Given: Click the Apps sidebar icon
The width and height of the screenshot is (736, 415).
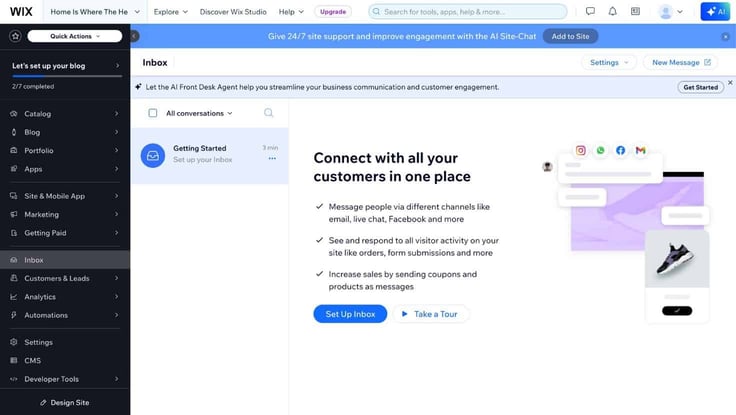Looking at the screenshot, I should coord(14,169).
